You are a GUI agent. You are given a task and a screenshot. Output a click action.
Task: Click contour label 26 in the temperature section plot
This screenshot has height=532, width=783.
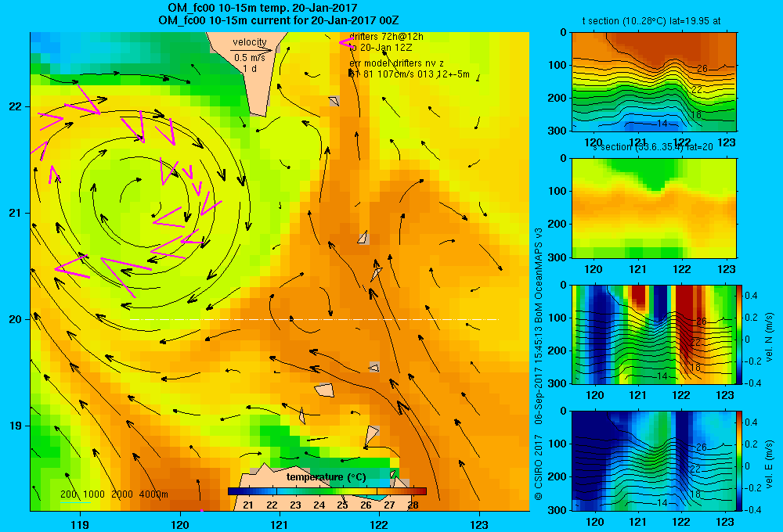click(x=702, y=69)
